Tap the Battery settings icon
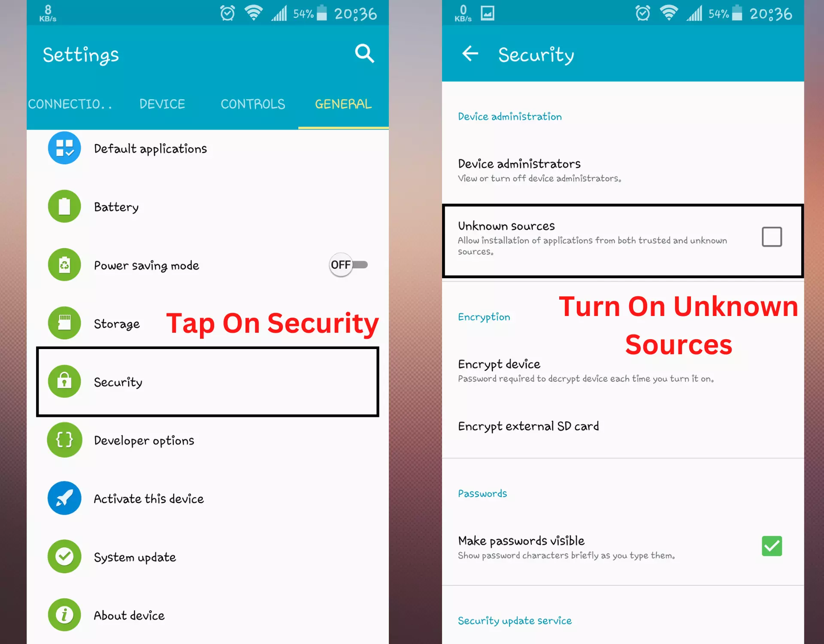Image resolution: width=824 pixels, height=644 pixels. (65, 206)
